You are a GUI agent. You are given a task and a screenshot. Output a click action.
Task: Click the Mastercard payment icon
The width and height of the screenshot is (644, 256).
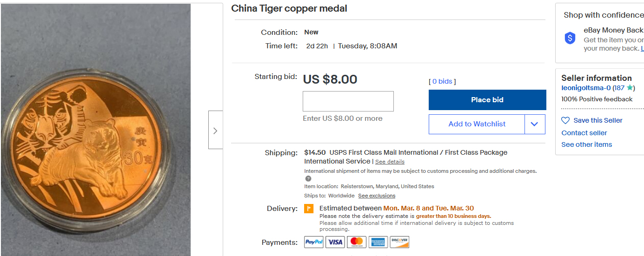point(356,242)
